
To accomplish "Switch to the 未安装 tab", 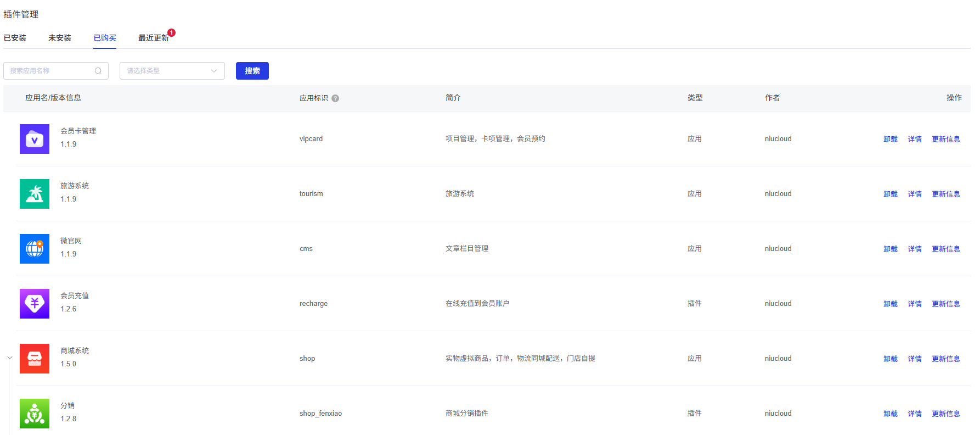I will [60, 38].
